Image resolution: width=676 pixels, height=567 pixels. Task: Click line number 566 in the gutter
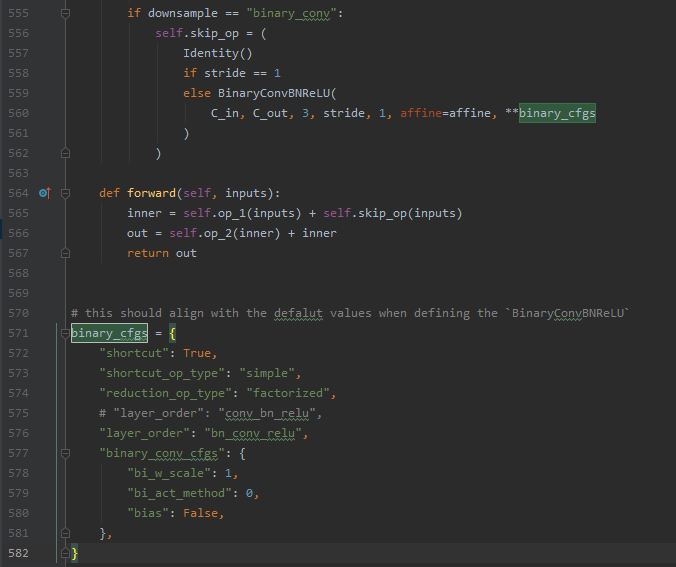click(x=19, y=233)
